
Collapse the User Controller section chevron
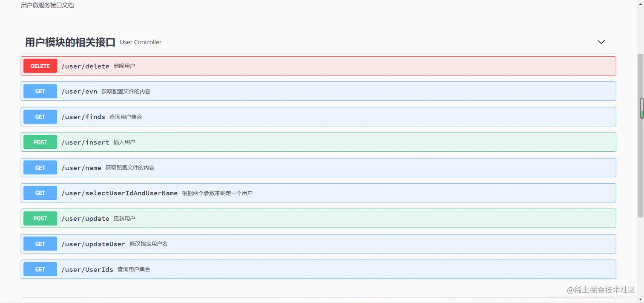point(601,42)
